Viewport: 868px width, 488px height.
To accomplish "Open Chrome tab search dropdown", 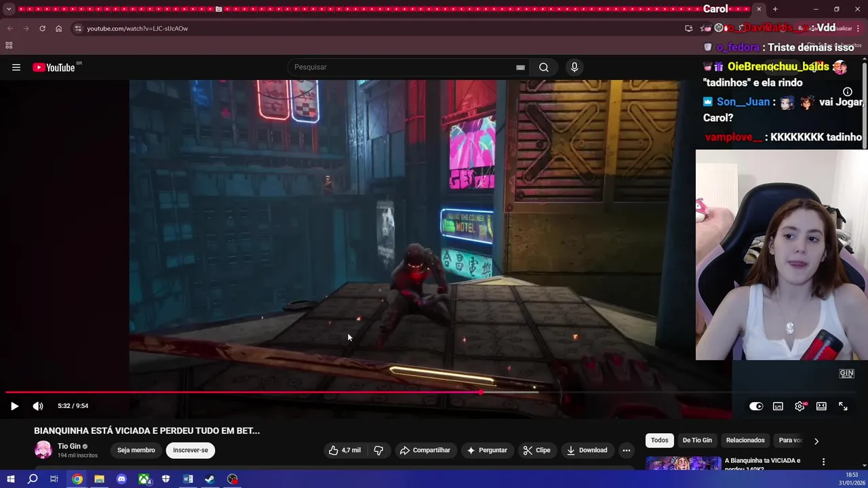I will tap(9, 9).
